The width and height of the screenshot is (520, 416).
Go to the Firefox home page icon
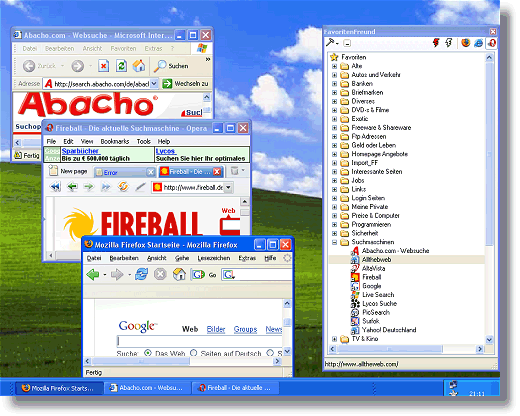point(179,274)
